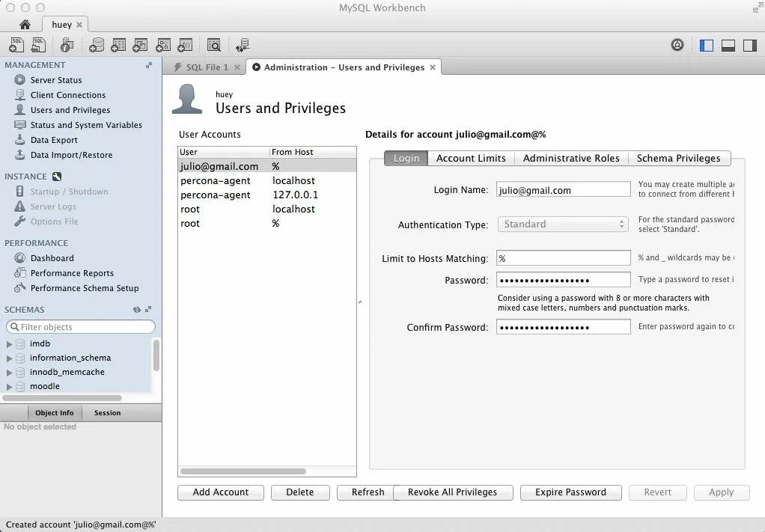Click the INSTANCE remote management icon
Screen dimensions: 765x532
(x=57, y=177)
